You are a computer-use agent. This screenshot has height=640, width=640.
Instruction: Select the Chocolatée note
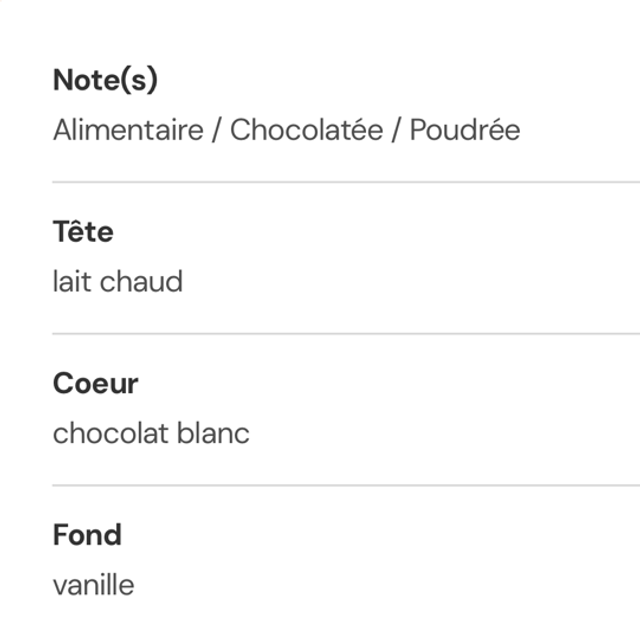[306, 131]
